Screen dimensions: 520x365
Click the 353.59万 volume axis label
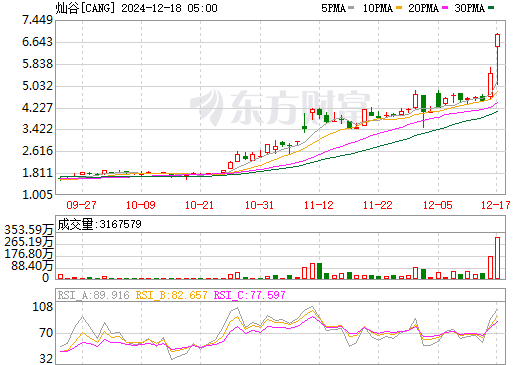[x=29, y=230]
